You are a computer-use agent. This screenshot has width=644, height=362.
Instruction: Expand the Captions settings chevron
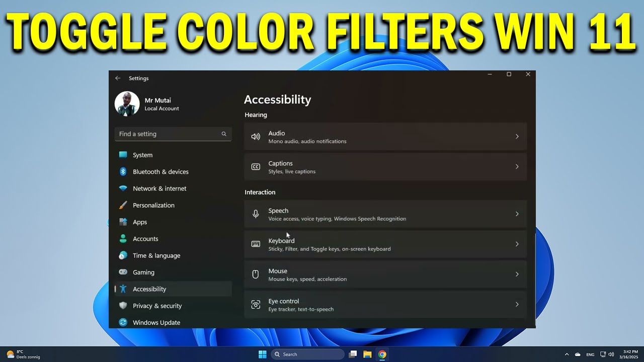(517, 166)
